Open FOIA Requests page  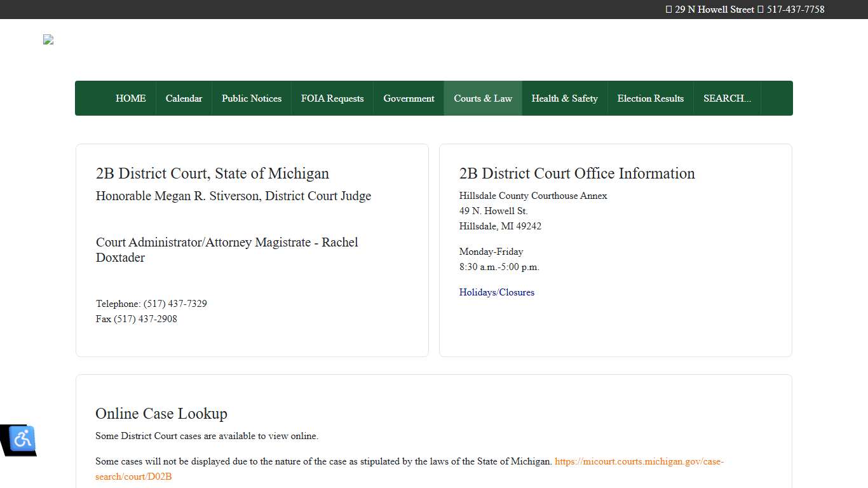tap(332, 98)
